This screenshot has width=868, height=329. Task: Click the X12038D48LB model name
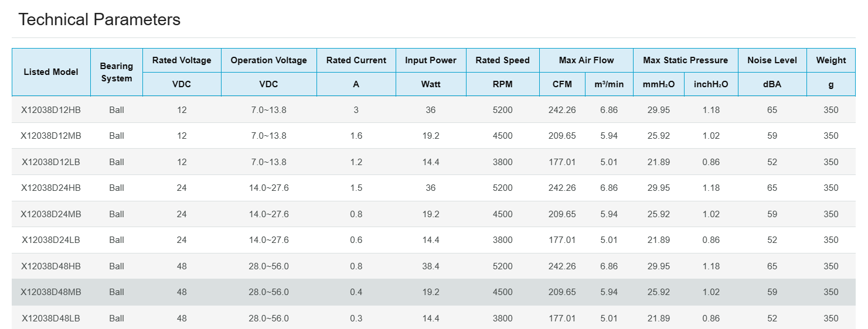(x=51, y=318)
